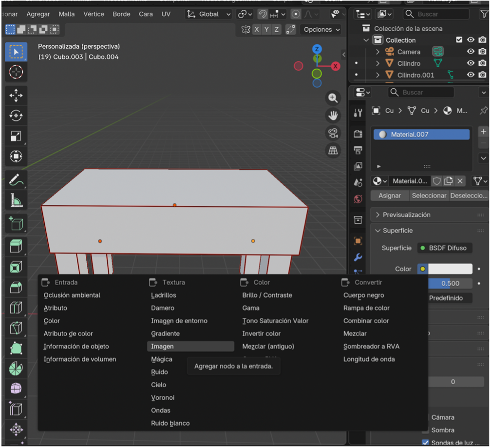Click the Seleccionar button
Viewport: 491px width, 448px height.
429,195
